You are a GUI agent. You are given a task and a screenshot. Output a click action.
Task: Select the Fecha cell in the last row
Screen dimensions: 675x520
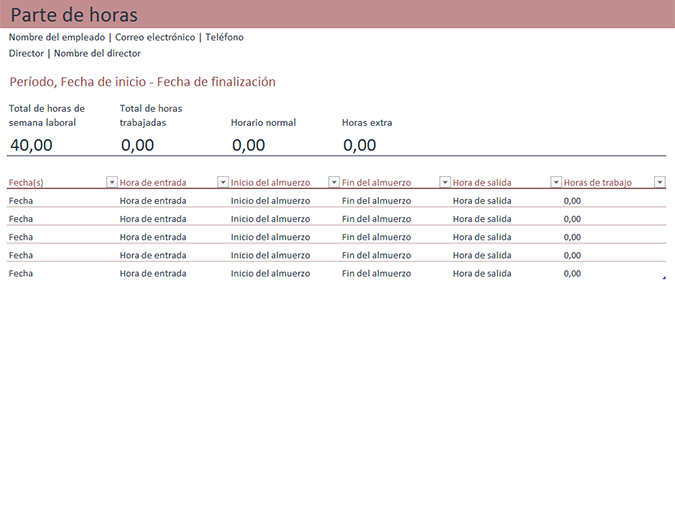point(21,273)
